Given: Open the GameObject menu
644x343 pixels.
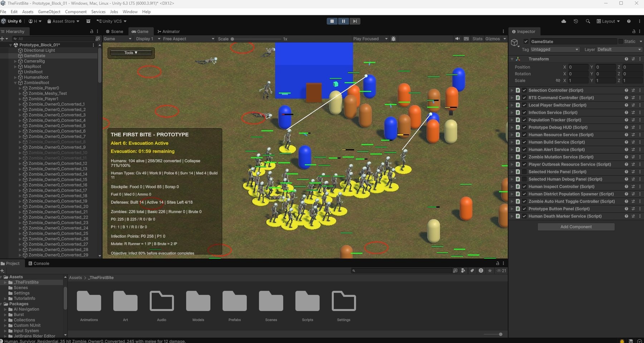Looking at the screenshot, I should [49, 11].
